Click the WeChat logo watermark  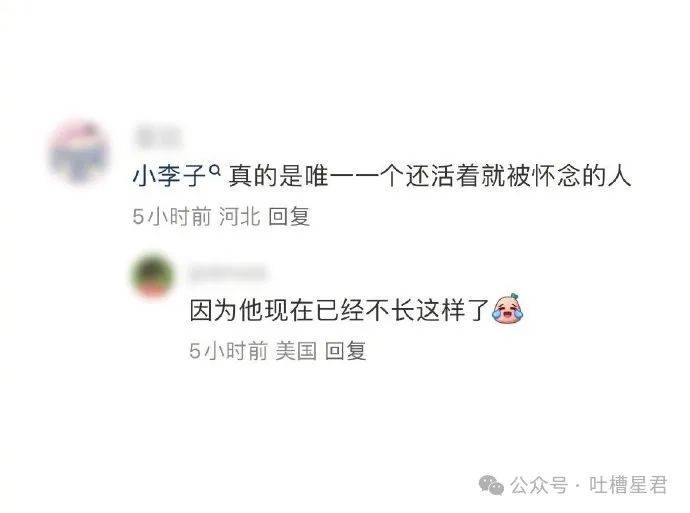(491, 484)
